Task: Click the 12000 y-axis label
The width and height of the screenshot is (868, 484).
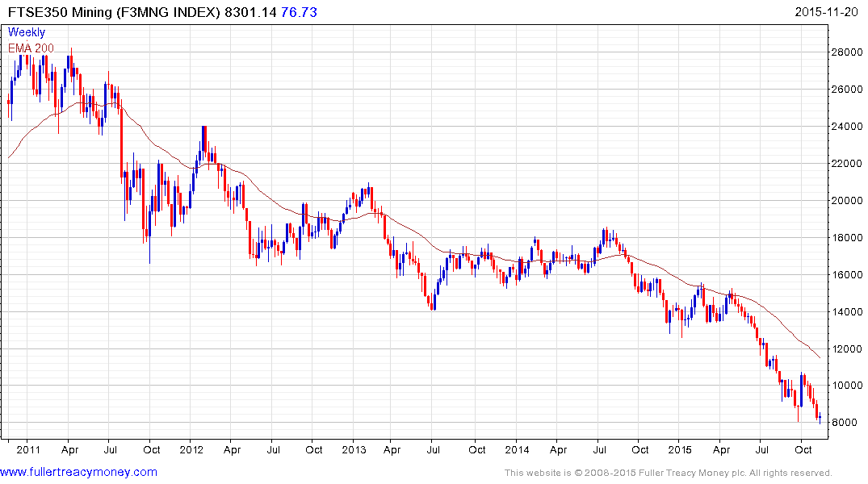Action: click(x=846, y=348)
